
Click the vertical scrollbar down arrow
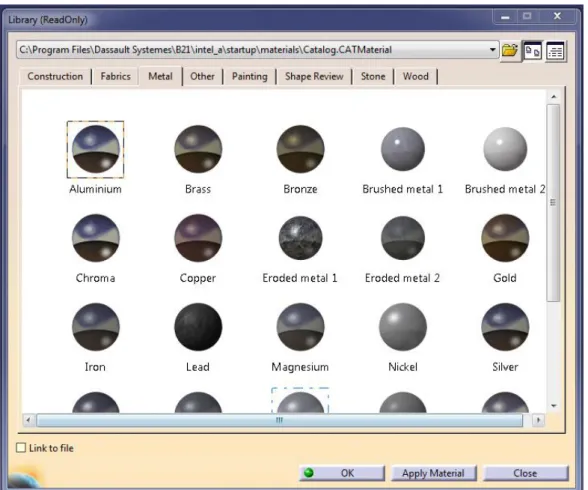[x=554, y=406]
